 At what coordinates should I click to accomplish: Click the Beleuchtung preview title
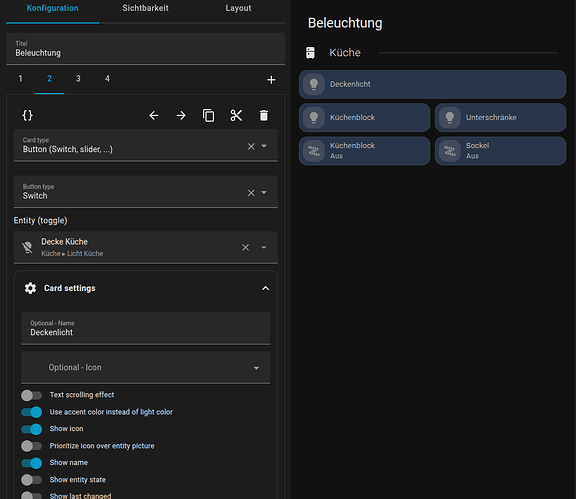coord(345,23)
